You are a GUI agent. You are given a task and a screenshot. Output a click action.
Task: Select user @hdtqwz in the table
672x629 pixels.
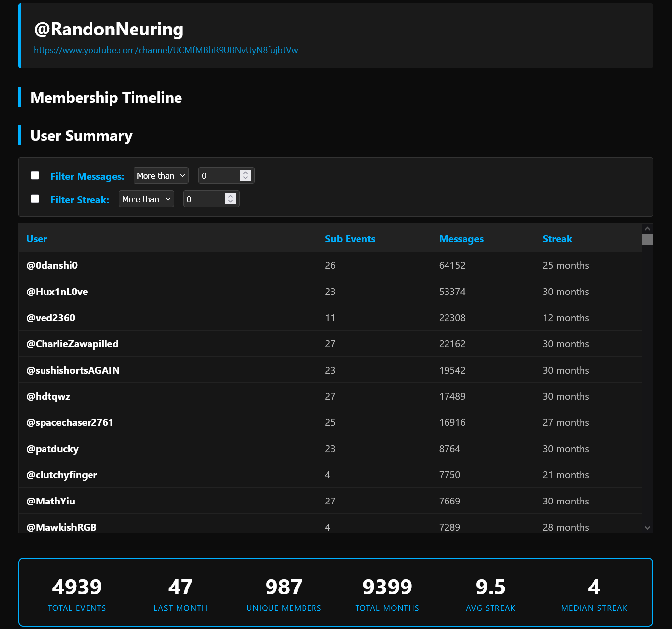click(48, 396)
